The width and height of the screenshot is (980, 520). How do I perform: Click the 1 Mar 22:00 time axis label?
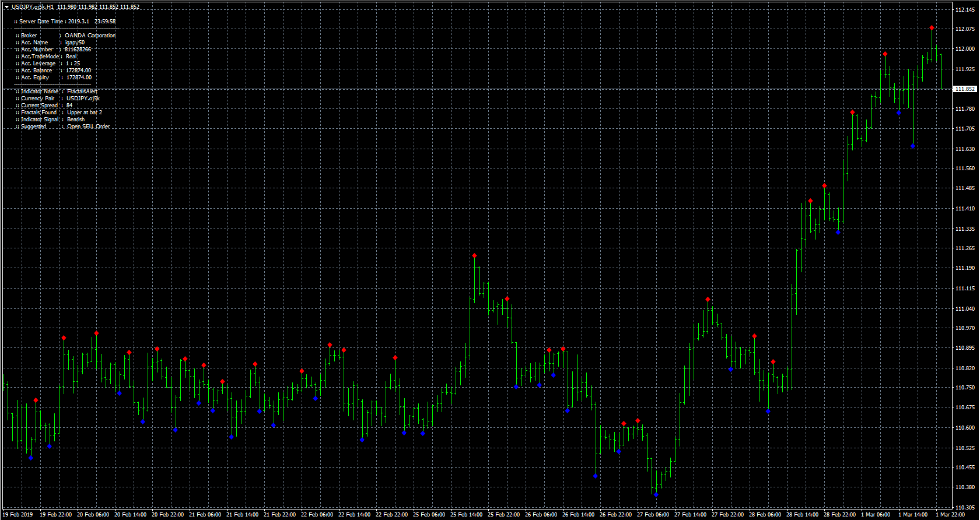click(x=950, y=515)
